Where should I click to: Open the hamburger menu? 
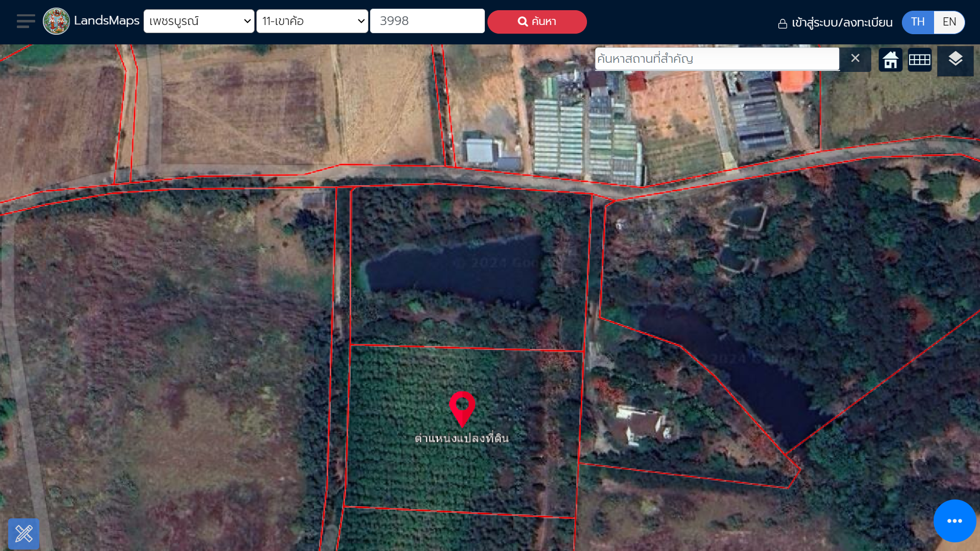click(26, 21)
